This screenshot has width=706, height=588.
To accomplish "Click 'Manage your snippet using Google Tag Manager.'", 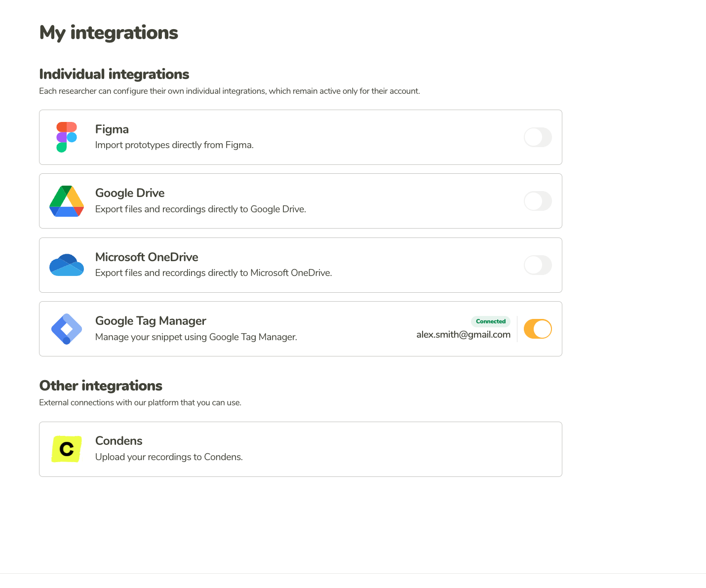I will (x=196, y=337).
